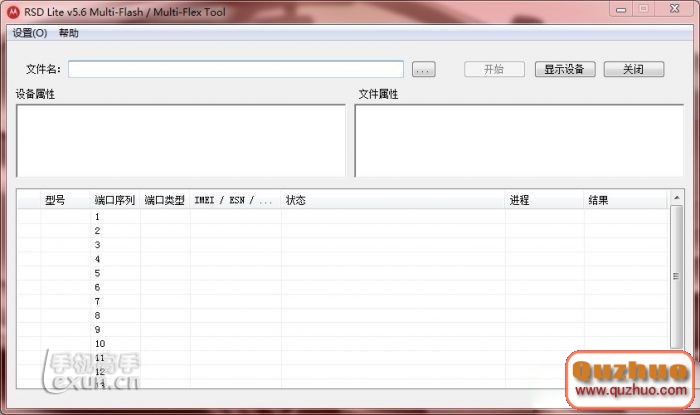
Task: Click inside the 设备属性 box
Action: pyautogui.click(x=181, y=141)
